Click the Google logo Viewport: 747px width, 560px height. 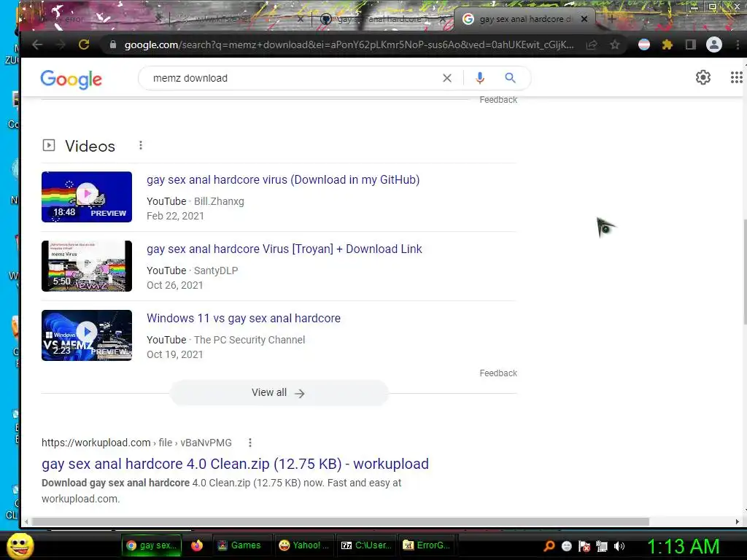coord(71,79)
